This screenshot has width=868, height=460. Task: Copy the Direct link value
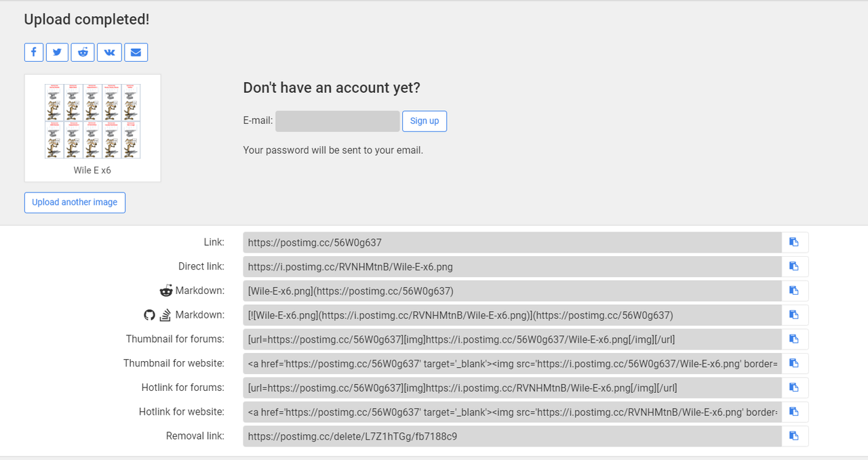click(x=795, y=266)
